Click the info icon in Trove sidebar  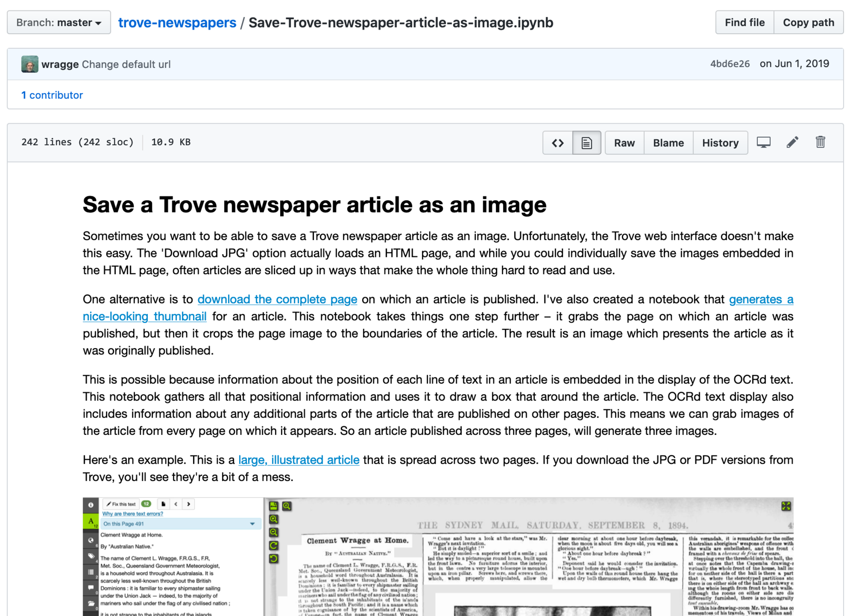click(91, 505)
